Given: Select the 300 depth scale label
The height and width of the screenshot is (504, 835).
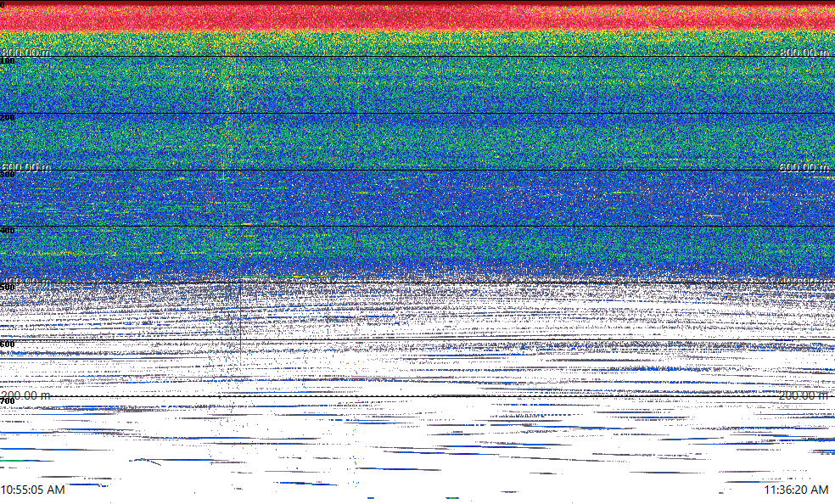Looking at the screenshot, I should pyautogui.click(x=8, y=175).
